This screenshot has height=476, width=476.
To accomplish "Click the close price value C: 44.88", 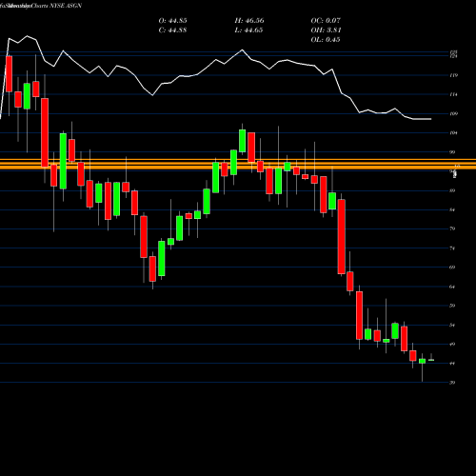I will (172, 30).
